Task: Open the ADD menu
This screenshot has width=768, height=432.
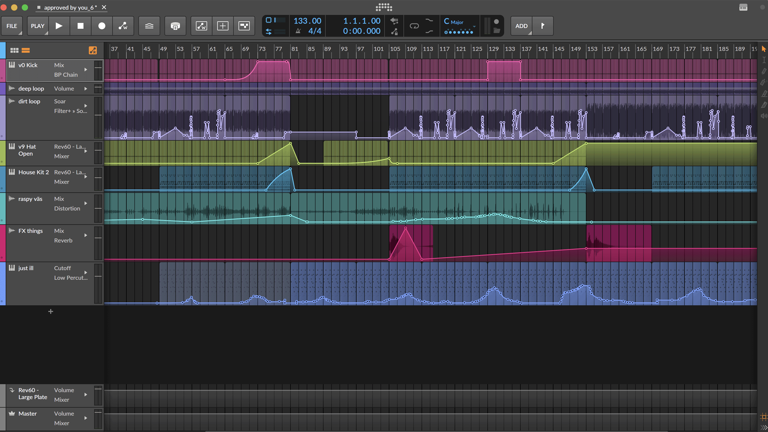Action: (x=522, y=26)
